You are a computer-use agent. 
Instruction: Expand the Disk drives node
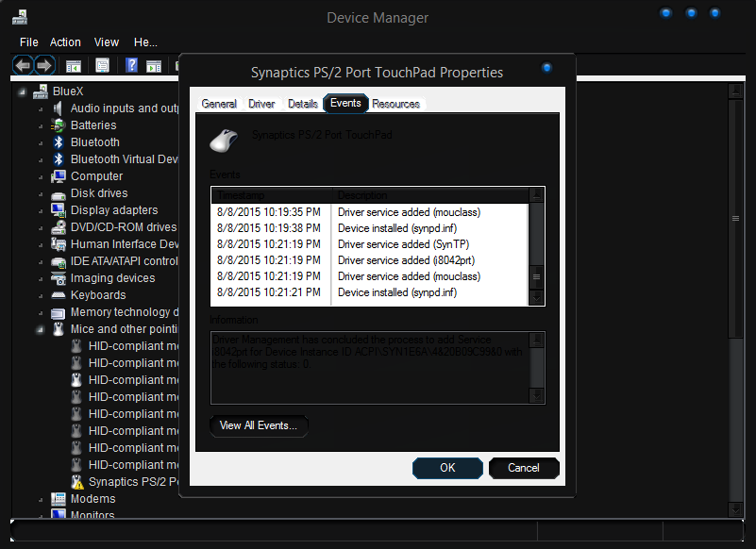pyautogui.click(x=41, y=193)
